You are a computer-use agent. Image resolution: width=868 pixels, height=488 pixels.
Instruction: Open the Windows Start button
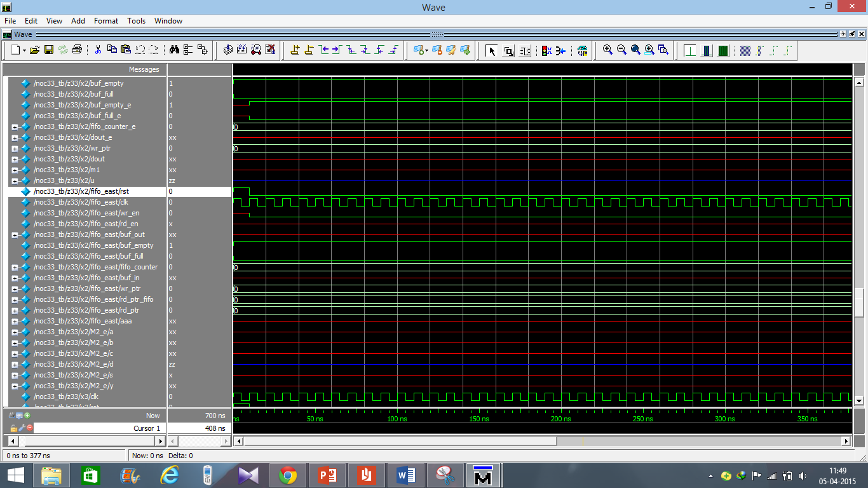coord(15,475)
